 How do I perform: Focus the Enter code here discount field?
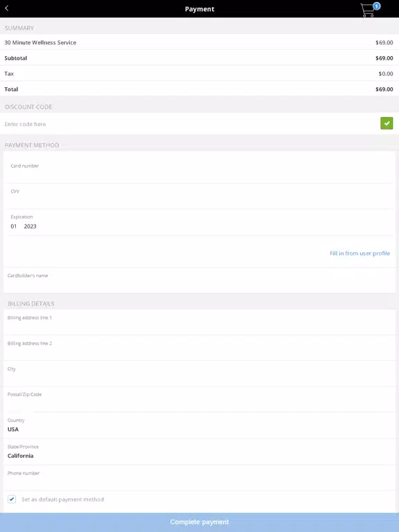(190, 124)
